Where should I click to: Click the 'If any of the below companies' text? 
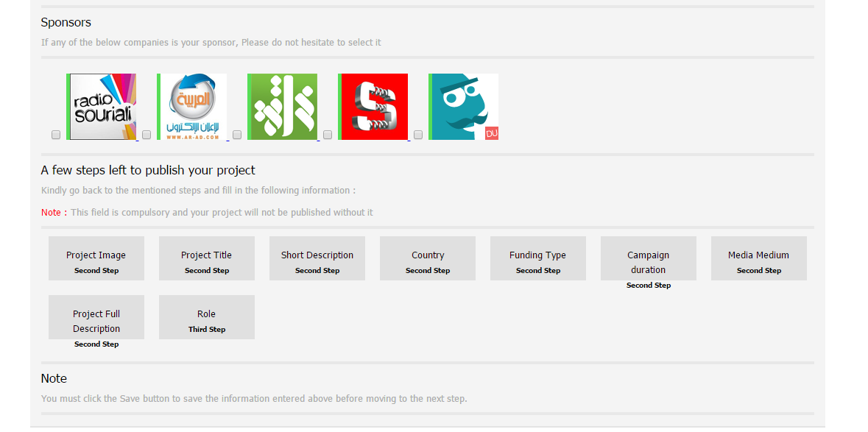[x=211, y=43]
